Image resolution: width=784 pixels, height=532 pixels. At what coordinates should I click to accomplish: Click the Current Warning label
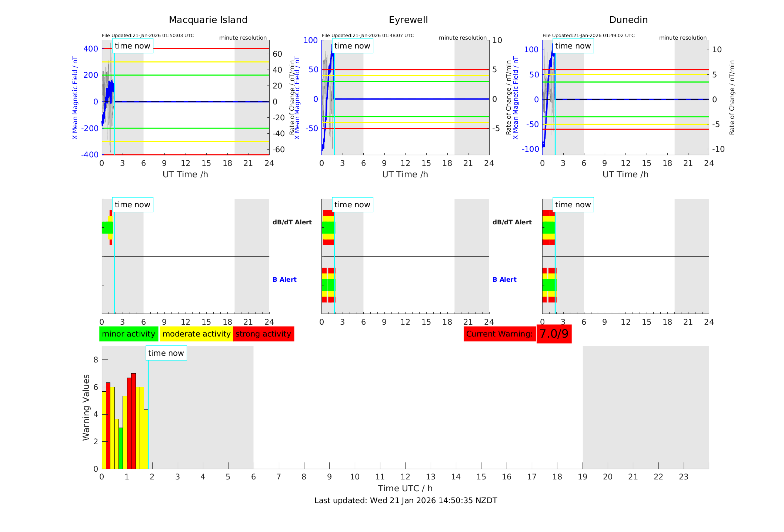coord(499,334)
